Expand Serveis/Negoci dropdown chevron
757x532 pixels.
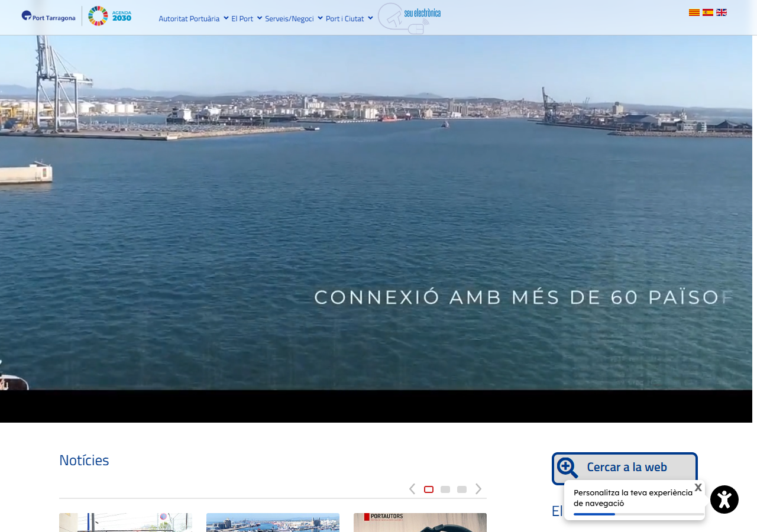tap(320, 18)
